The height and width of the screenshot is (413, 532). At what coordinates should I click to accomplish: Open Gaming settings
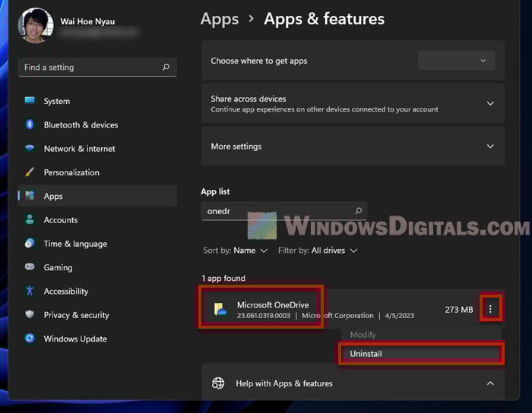click(97, 267)
